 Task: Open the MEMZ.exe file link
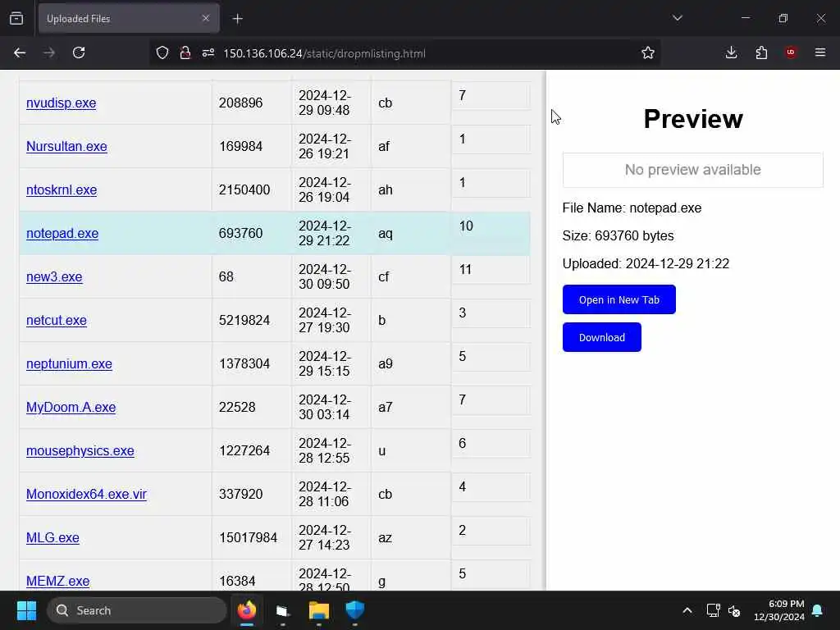(58, 580)
